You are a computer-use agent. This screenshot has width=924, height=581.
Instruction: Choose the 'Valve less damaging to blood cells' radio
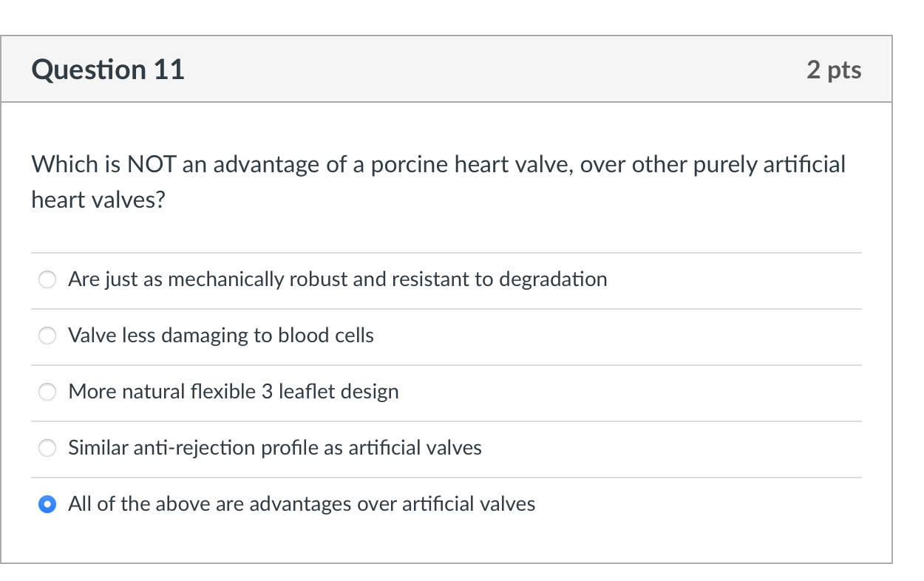click(x=47, y=336)
